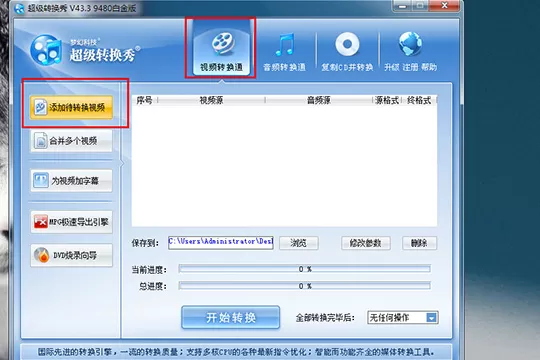Click the 音频源 column header
The image size is (540, 360).
pos(319,100)
